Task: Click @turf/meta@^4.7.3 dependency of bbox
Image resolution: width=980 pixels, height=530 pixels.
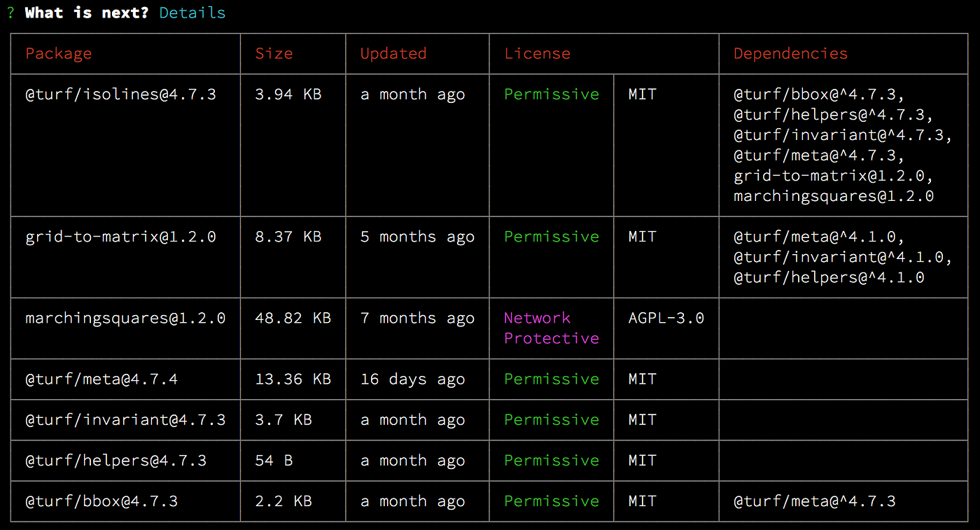Action: (x=815, y=501)
